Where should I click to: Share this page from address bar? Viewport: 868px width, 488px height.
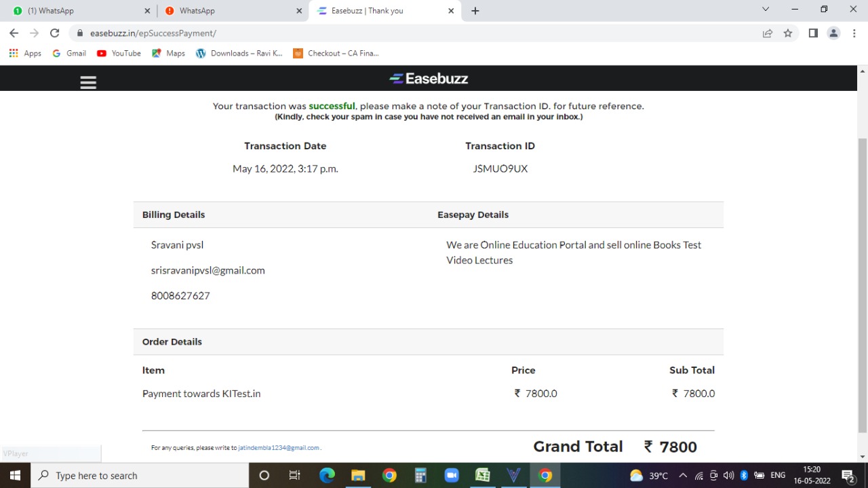[x=768, y=33]
